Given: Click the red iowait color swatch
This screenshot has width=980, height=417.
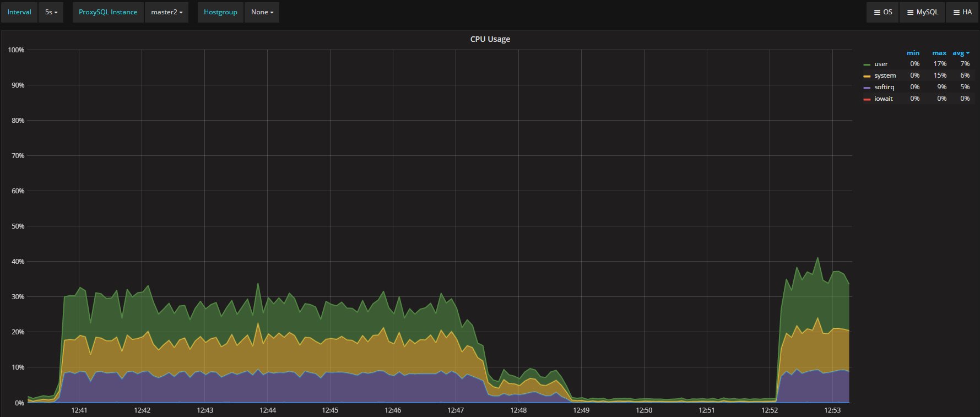Looking at the screenshot, I should pyautogui.click(x=867, y=99).
